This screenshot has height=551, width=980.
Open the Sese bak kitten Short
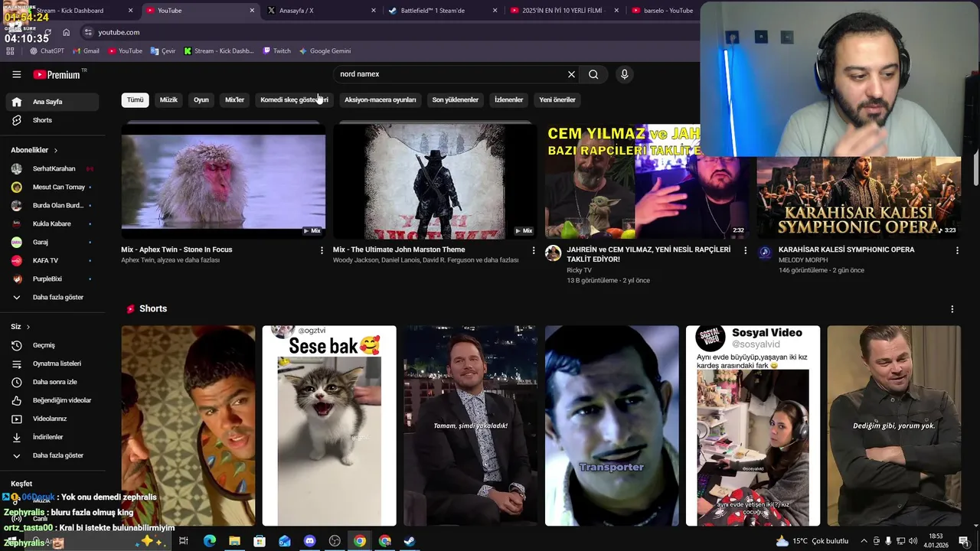(x=329, y=425)
